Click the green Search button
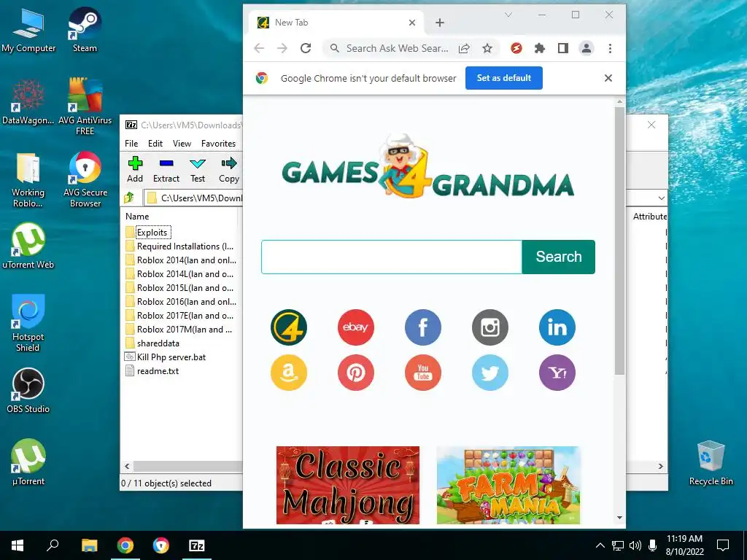Screen dimensions: 747x560 [x=558, y=257]
